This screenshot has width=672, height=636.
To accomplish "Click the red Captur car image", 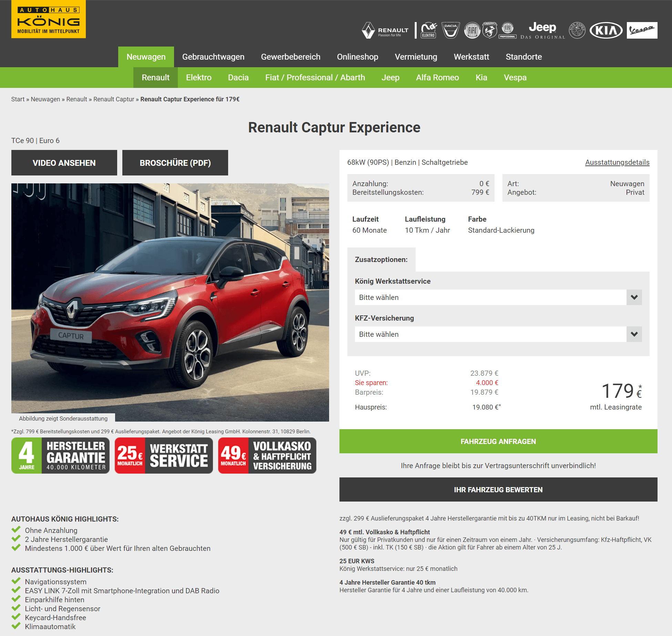I will click(x=170, y=302).
